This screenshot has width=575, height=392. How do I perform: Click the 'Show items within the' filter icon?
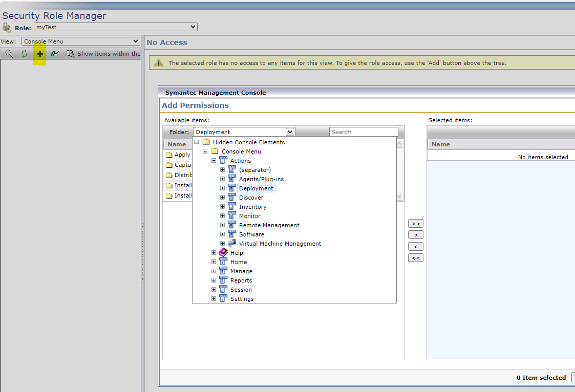coord(71,54)
